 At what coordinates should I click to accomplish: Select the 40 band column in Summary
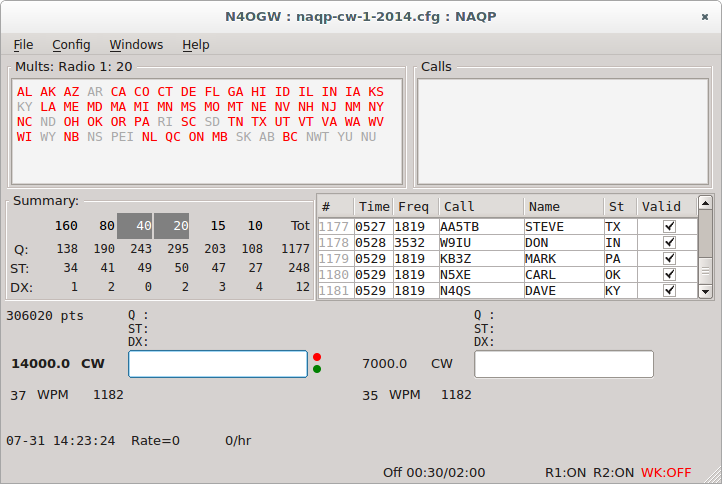pyautogui.click(x=134, y=226)
